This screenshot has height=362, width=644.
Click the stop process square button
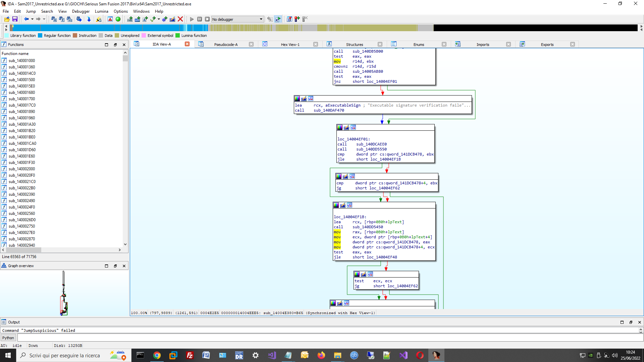point(207,19)
